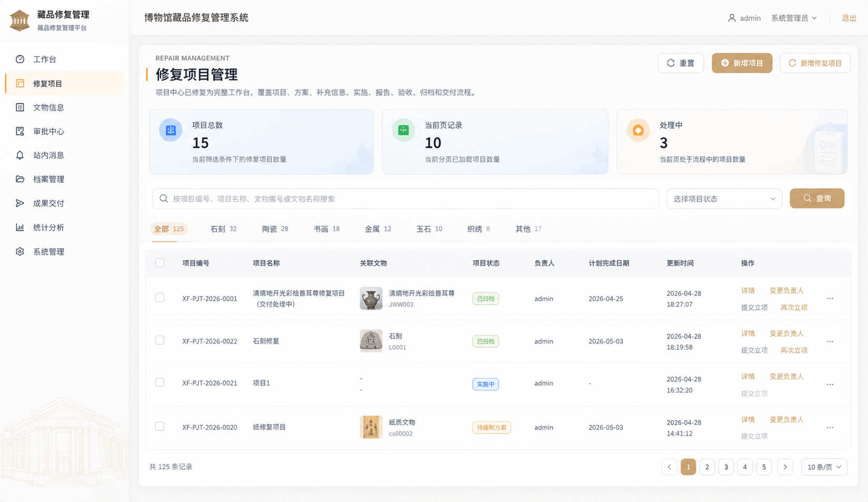Viewport: 868px width, 502px height.
Task: Check the XF-PJT-2026-0021 row checkbox
Action: pos(159,383)
